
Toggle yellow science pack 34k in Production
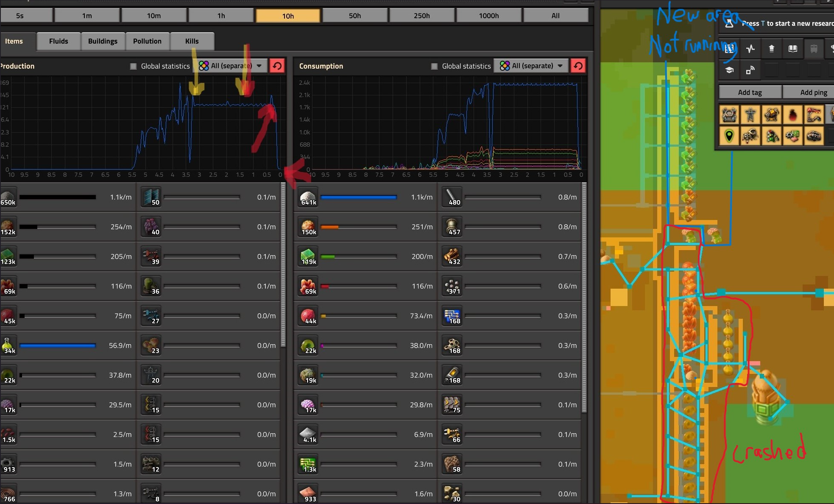click(8, 345)
